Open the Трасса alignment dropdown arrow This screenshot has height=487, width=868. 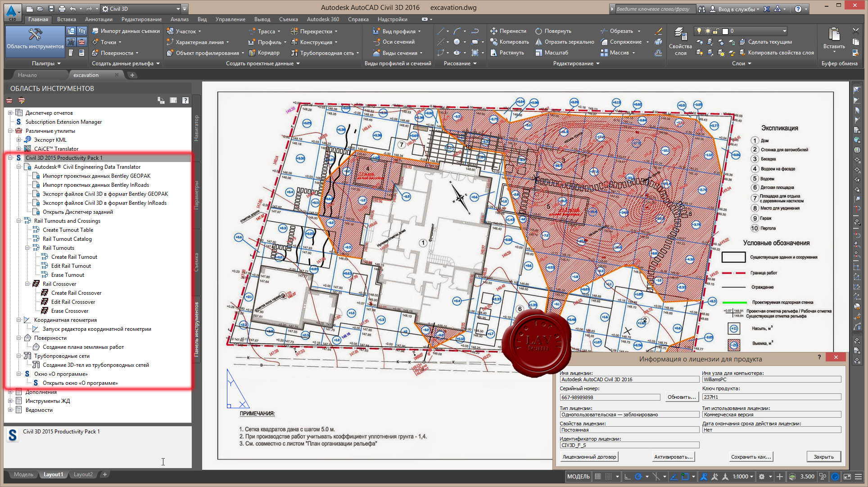(x=279, y=32)
